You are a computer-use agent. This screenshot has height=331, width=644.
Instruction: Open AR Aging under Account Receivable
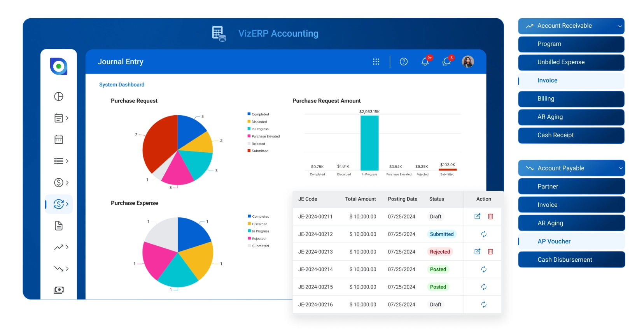[571, 117]
